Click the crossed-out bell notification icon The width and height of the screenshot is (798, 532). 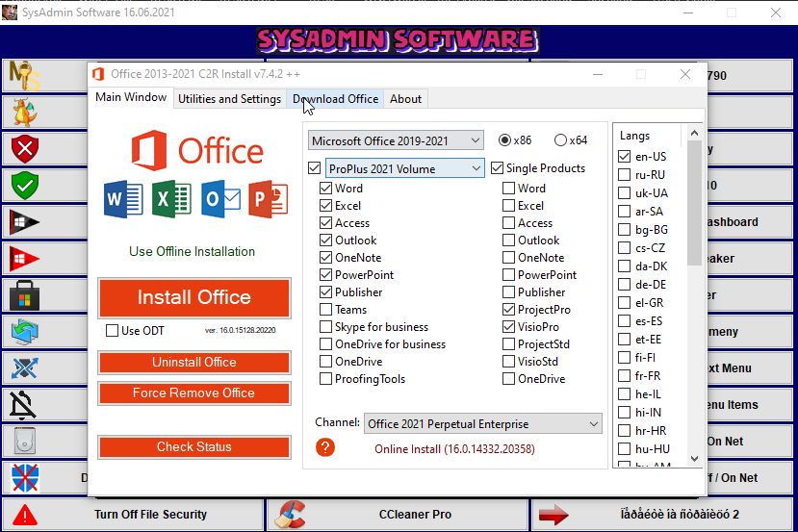[x=23, y=405]
